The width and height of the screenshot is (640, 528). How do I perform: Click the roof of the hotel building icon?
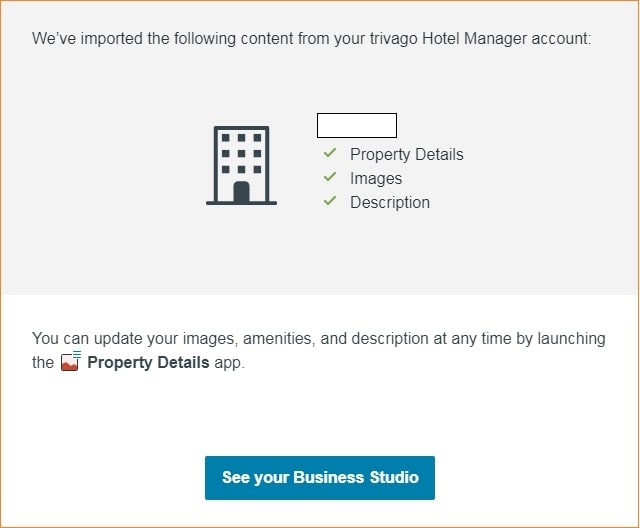241,128
